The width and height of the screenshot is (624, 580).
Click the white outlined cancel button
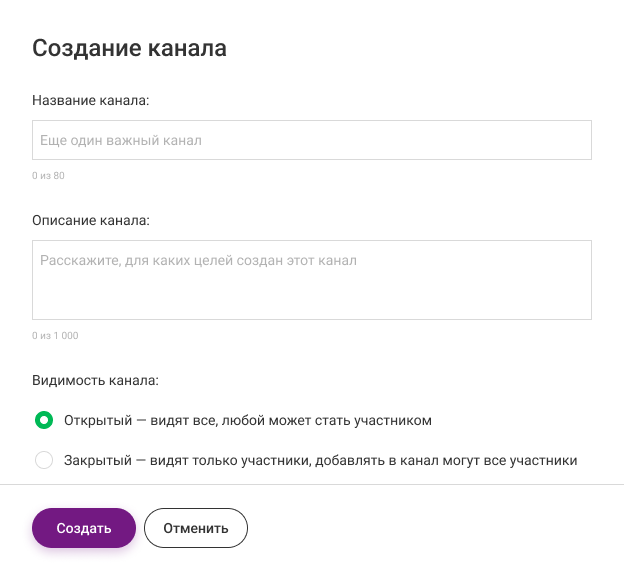click(x=196, y=528)
